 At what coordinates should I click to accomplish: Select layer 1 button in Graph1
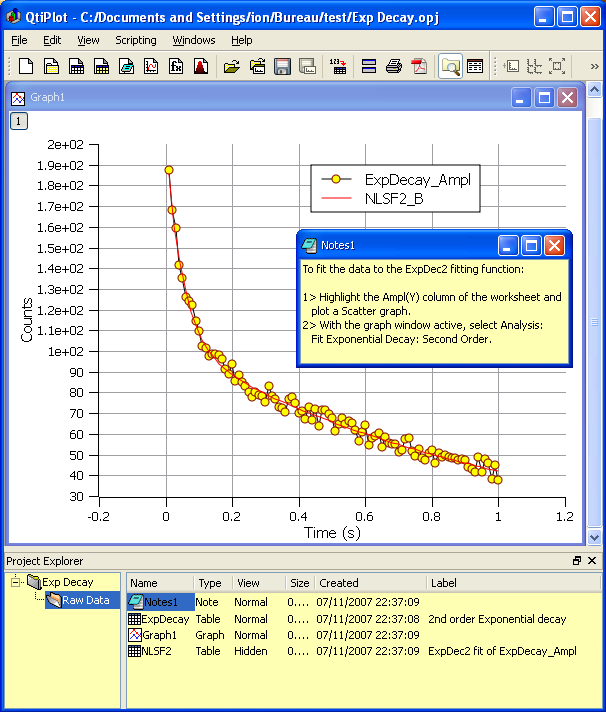pyautogui.click(x=19, y=121)
